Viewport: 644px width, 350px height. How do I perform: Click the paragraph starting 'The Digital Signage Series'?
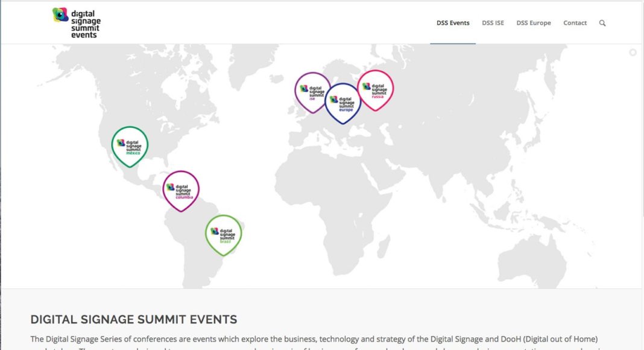314,343
